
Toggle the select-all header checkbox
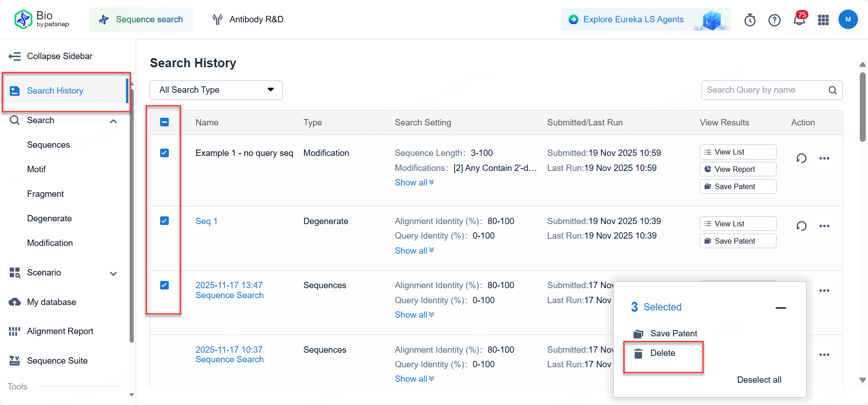pyautogui.click(x=165, y=122)
